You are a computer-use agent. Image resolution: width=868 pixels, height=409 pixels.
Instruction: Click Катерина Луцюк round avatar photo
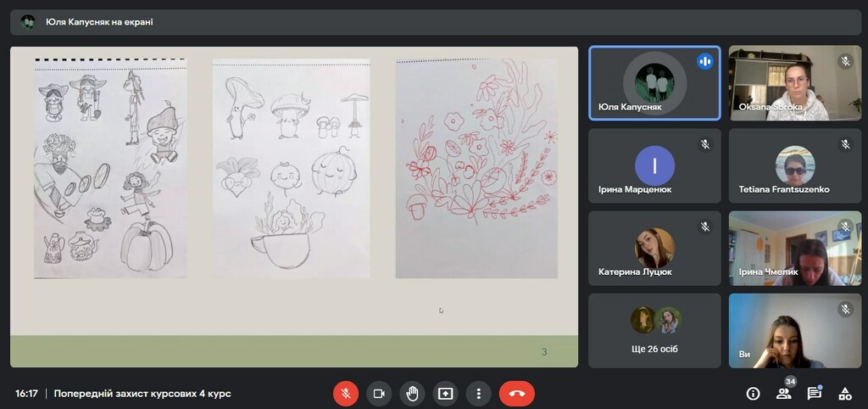[654, 249]
